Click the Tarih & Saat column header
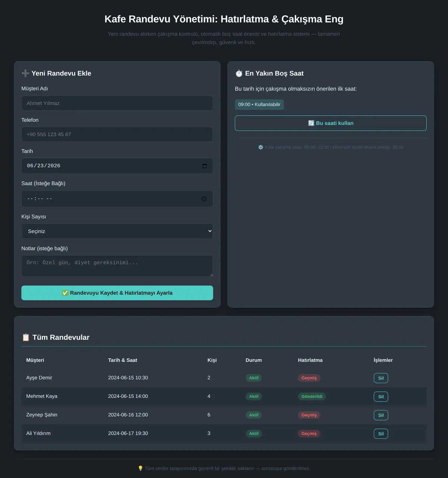The height and width of the screenshot is (478, 448). pyautogui.click(x=122, y=360)
